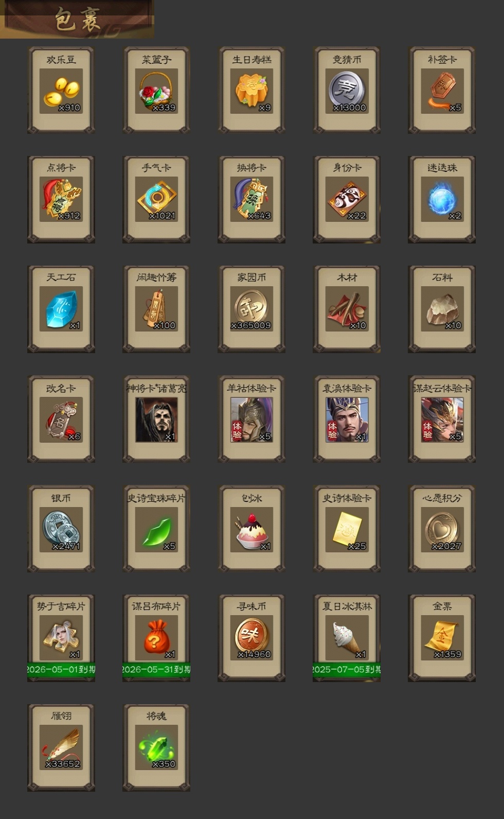This screenshot has height=819, width=504.
Task: Select the 天工石 blue crystal item
Action: click(x=61, y=309)
